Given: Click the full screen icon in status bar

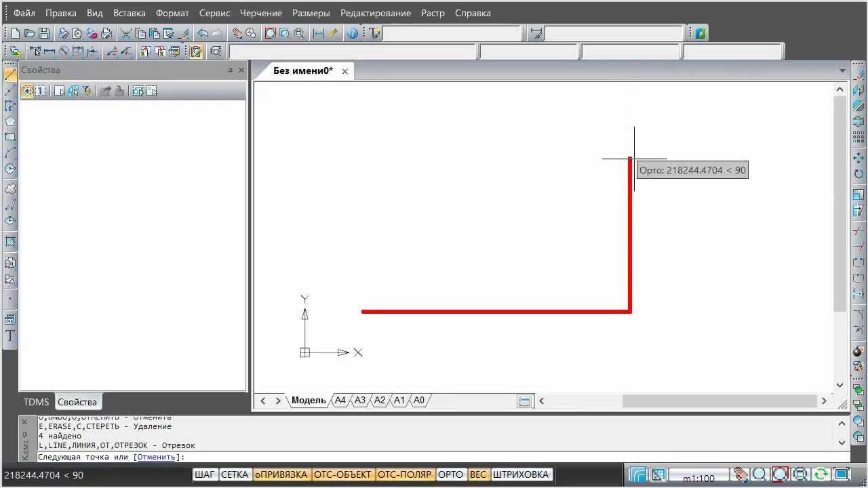Looking at the screenshot, I should pos(842,474).
